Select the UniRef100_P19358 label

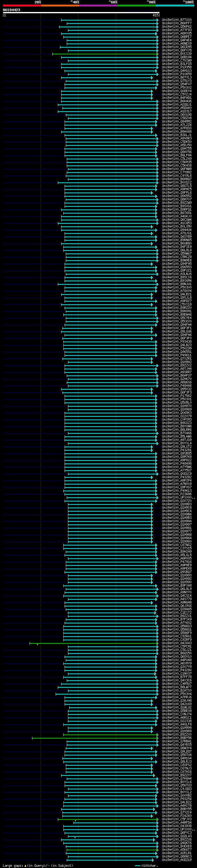tap(176, 67)
